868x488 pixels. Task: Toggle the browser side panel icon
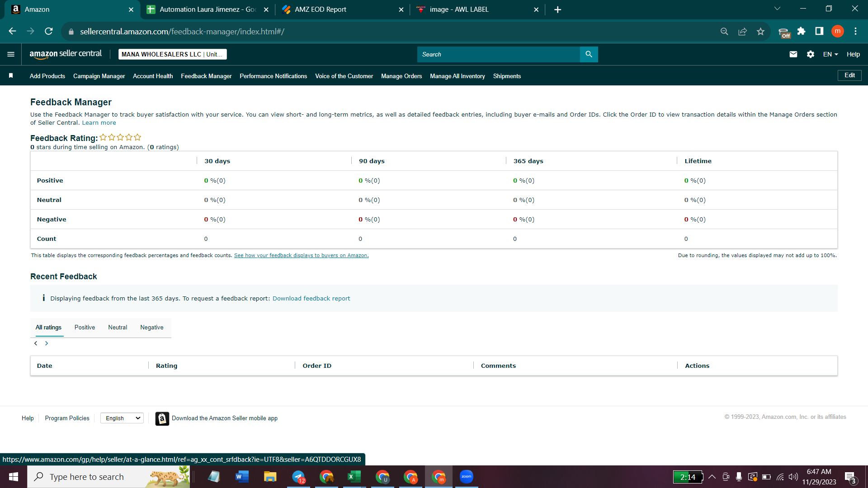(819, 31)
